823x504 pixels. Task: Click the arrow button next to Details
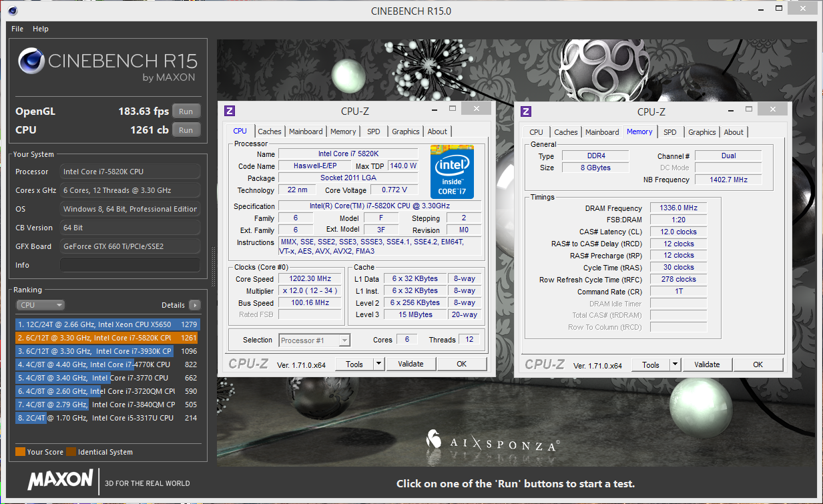tap(194, 305)
